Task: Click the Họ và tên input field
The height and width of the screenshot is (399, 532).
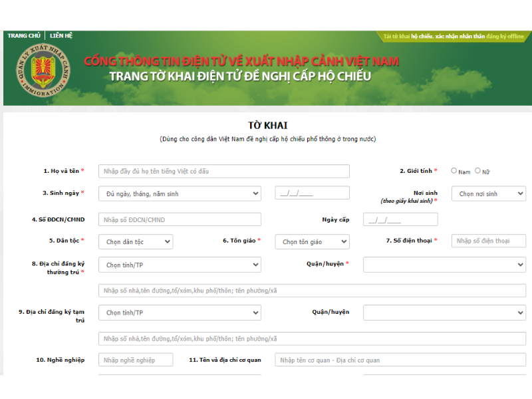Action: pos(223,171)
